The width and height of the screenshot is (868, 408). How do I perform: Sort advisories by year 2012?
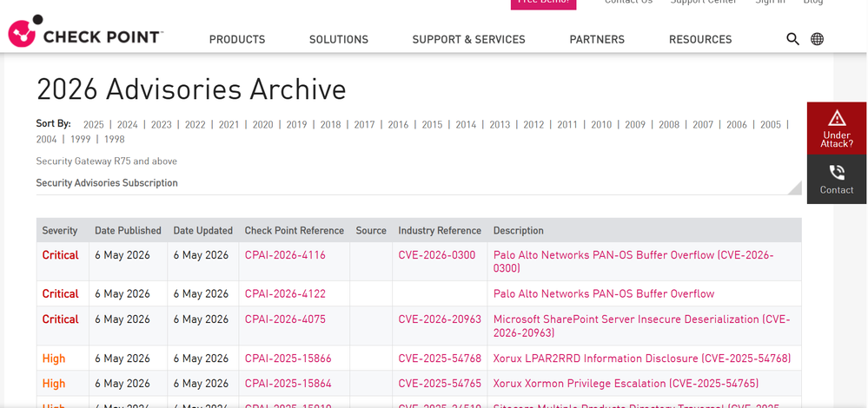(x=533, y=125)
